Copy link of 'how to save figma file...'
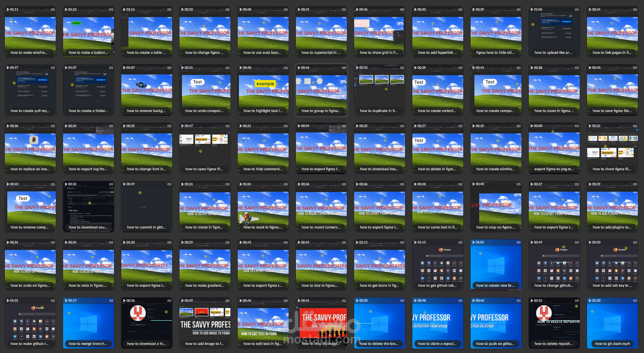644x353 pixels. click(635, 68)
